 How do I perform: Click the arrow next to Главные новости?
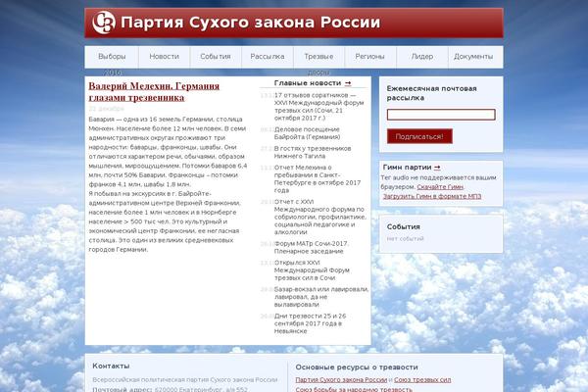[348, 83]
